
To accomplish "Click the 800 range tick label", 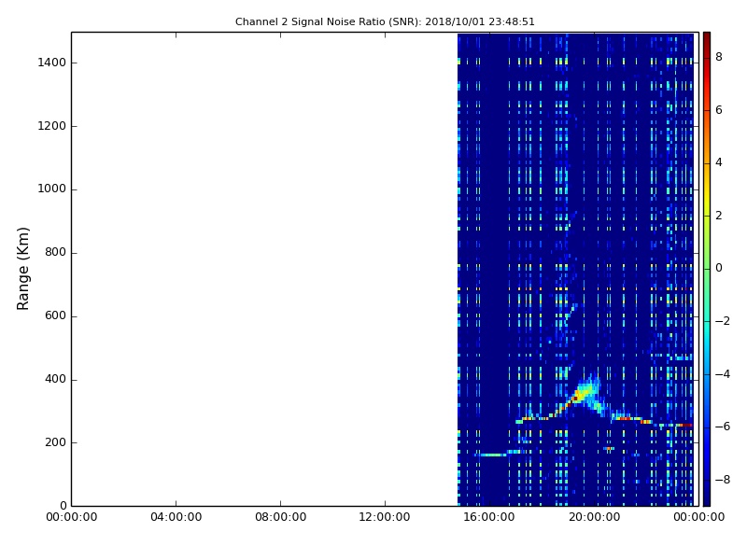I will 55,252.
